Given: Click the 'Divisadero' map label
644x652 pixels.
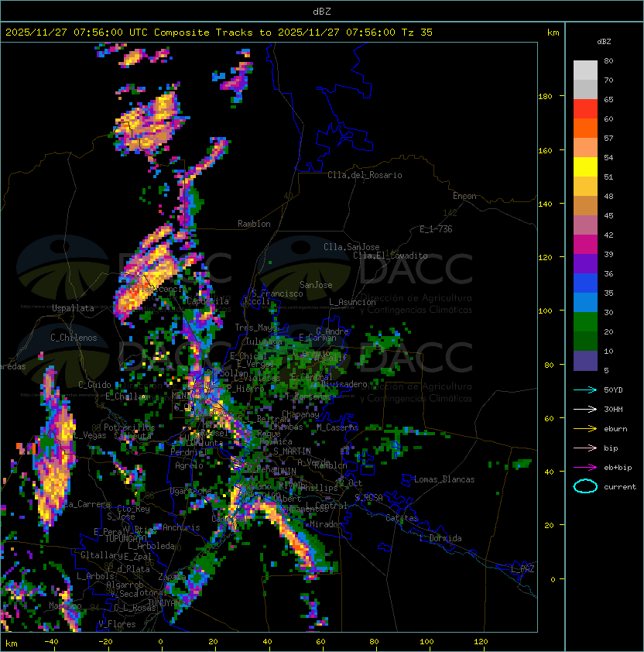Looking at the screenshot, I should (344, 384).
